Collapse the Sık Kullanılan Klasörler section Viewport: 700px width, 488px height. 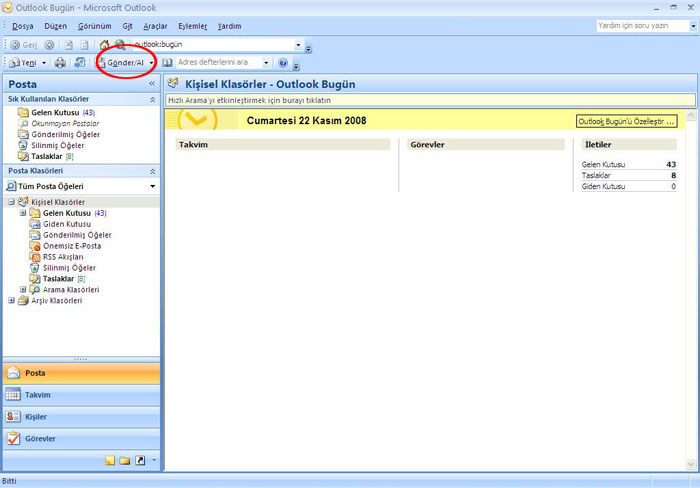[x=153, y=100]
